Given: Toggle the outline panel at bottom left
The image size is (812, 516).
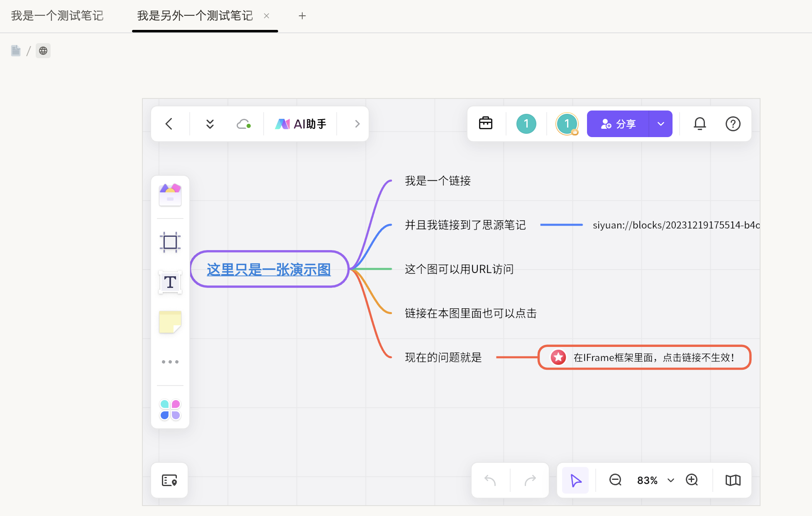Looking at the screenshot, I should tap(169, 480).
